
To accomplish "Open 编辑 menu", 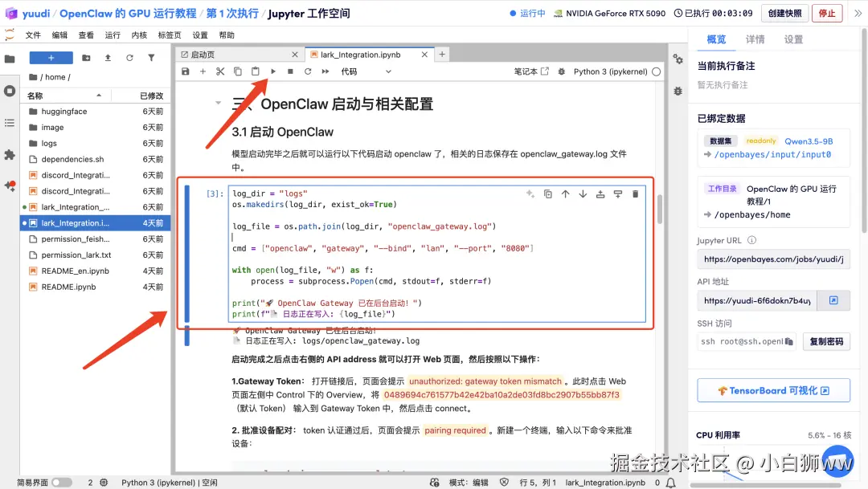I will pos(59,35).
